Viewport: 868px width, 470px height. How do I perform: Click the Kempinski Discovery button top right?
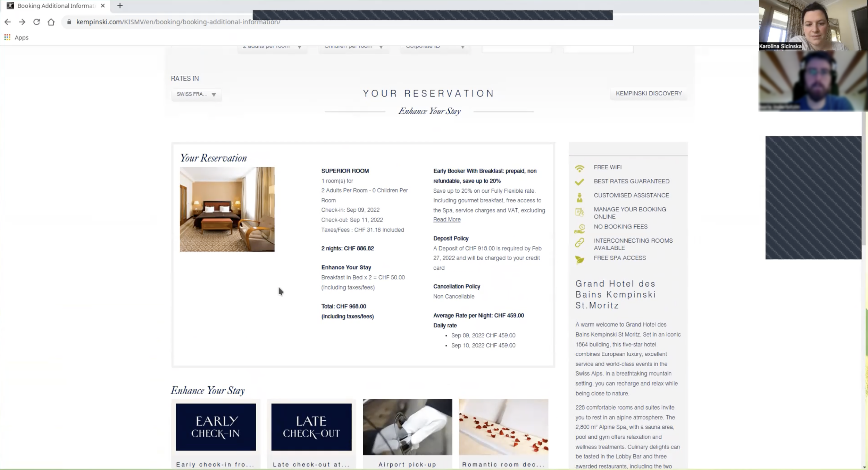(x=649, y=93)
